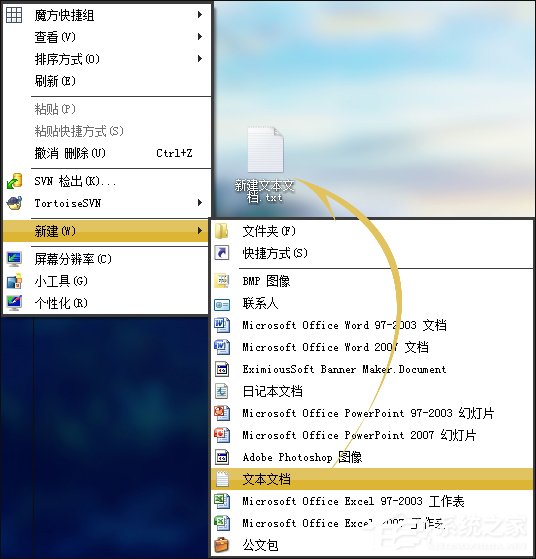Expand the 查看(V) submenu arrow

(x=200, y=37)
